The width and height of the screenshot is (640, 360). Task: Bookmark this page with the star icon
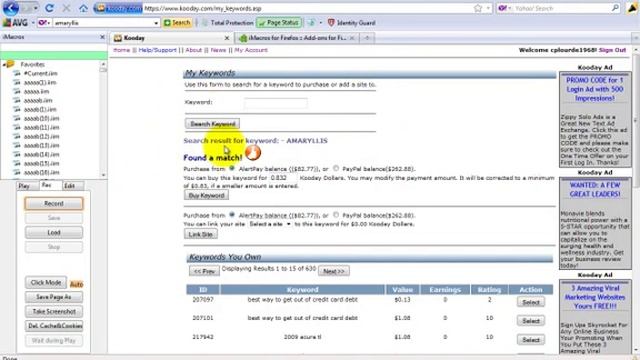478,8
